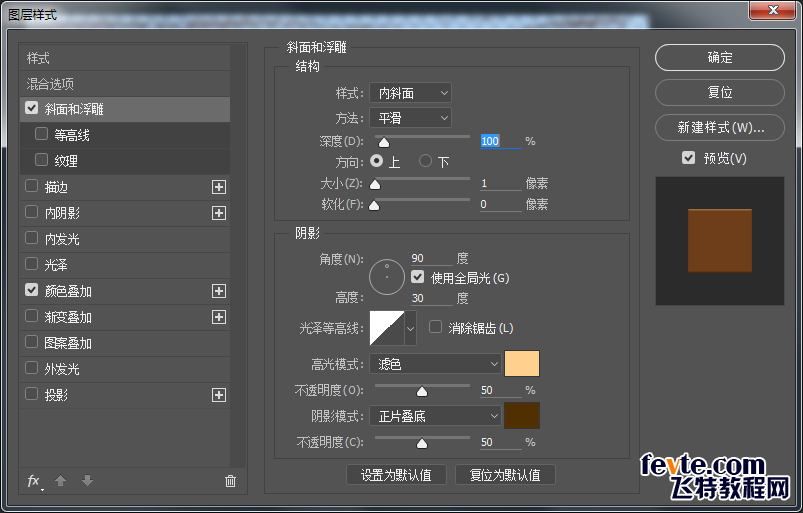Open the 阴影模式 dropdown showing 正片叠底
The height and width of the screenshot is (513, 803).
point(435,416)
